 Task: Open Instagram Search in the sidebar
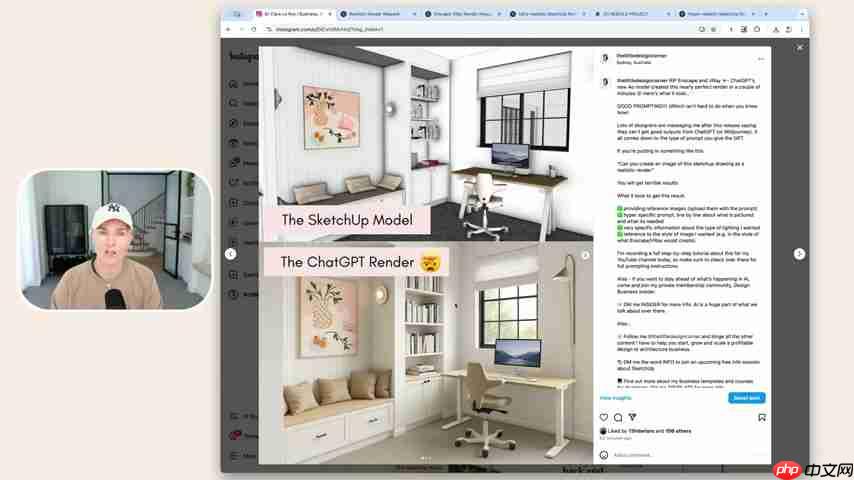pos(234,103)
